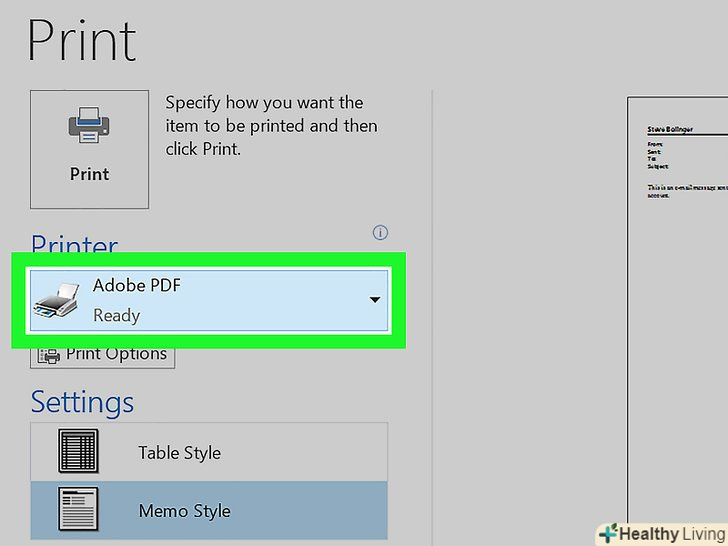
Task: Click the Ready status under Adobe PDF
Action: click(x=116, y=315)
